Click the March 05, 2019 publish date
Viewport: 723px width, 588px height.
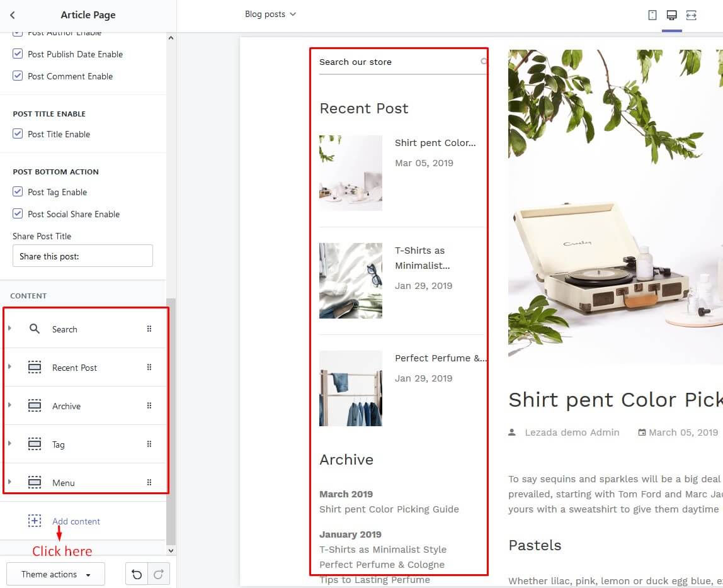pyautogui.click(x=683, y=433)
